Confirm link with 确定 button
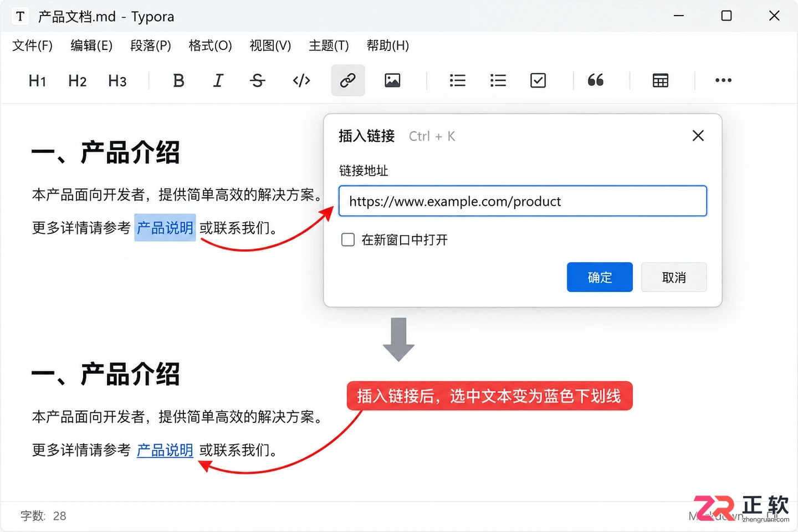 coord(600,277)
